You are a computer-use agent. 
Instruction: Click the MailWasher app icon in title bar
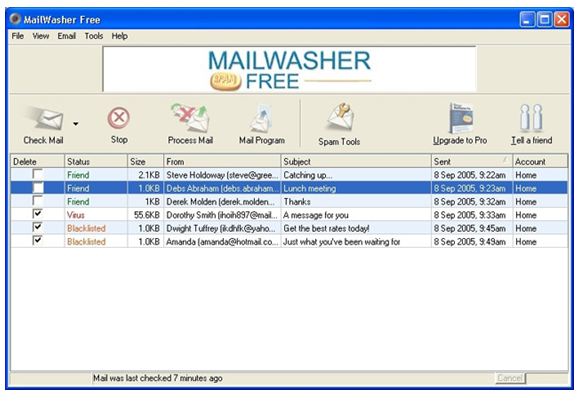[15, 18]
